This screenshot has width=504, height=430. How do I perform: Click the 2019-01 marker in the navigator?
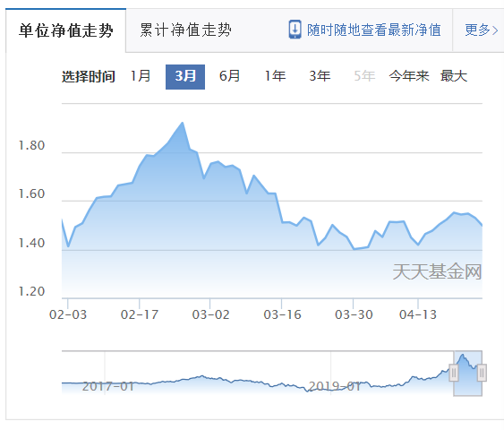335,386
